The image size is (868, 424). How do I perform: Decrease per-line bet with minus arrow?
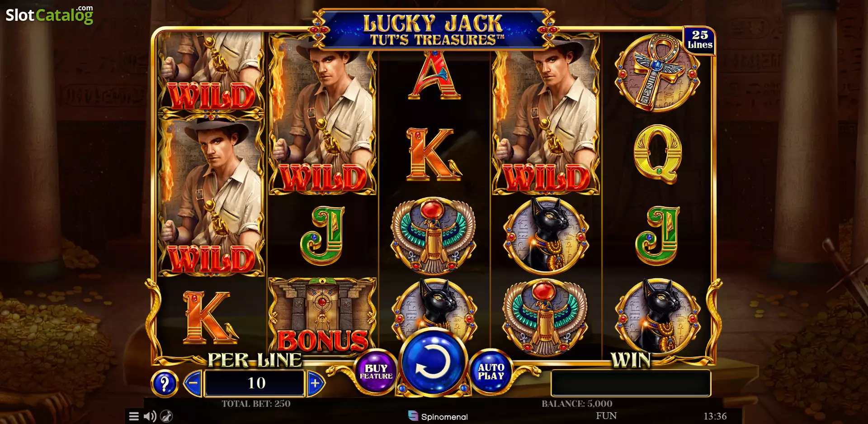(193, 383)
